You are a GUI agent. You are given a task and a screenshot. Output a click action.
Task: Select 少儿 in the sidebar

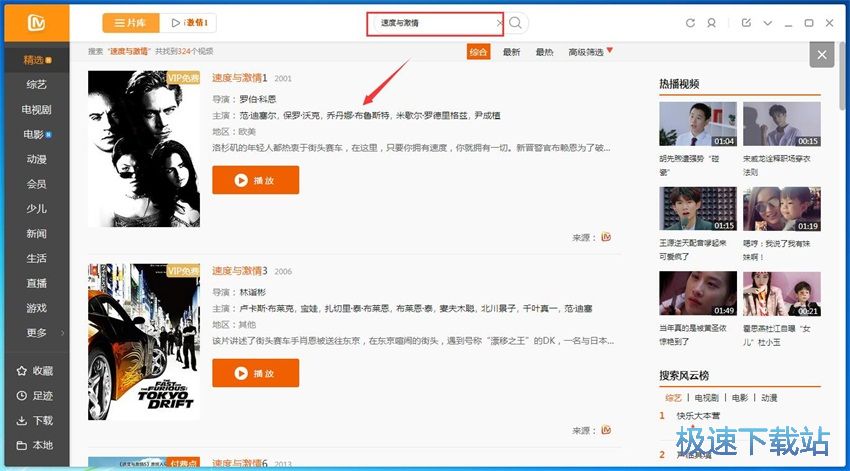[37, 209]
